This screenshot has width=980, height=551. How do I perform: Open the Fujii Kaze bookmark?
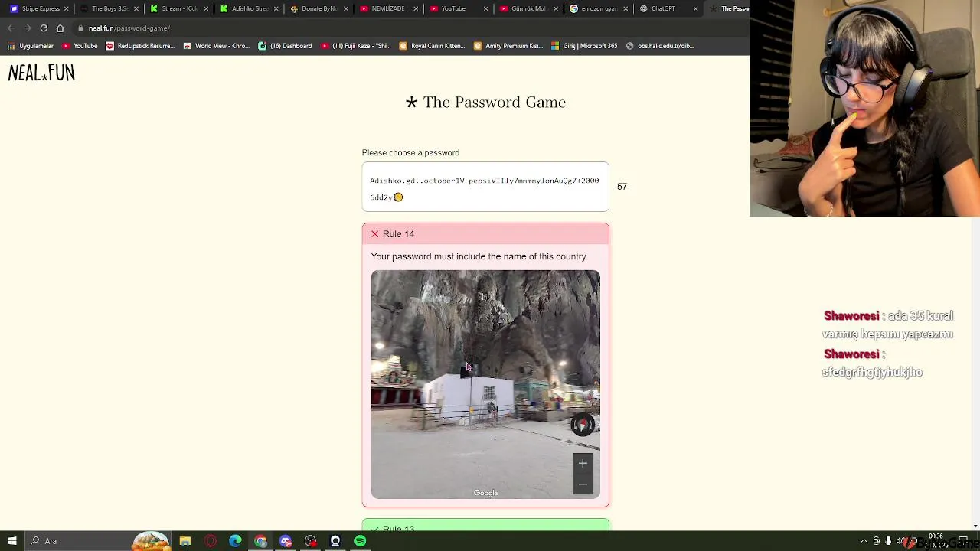356,46
